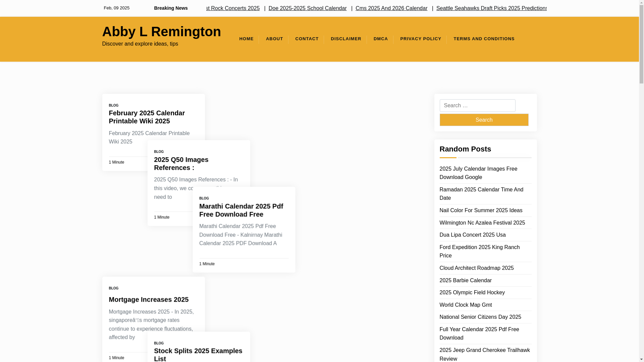Viewport: 644px width, 362px height.
Task: Click BLOG category above Marathi Calendar post
Action: point(204,198)
